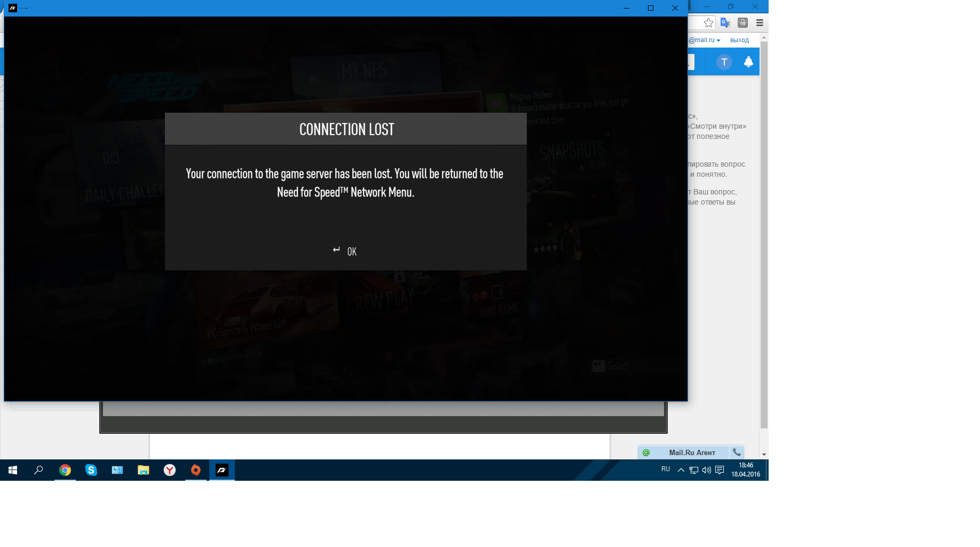
Task: Select Need for Speed taskbar icon
Action: 222,470
